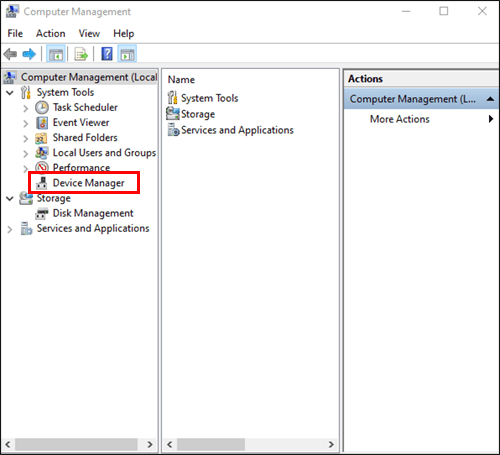Open the Action menu

(x=51, y=33)
